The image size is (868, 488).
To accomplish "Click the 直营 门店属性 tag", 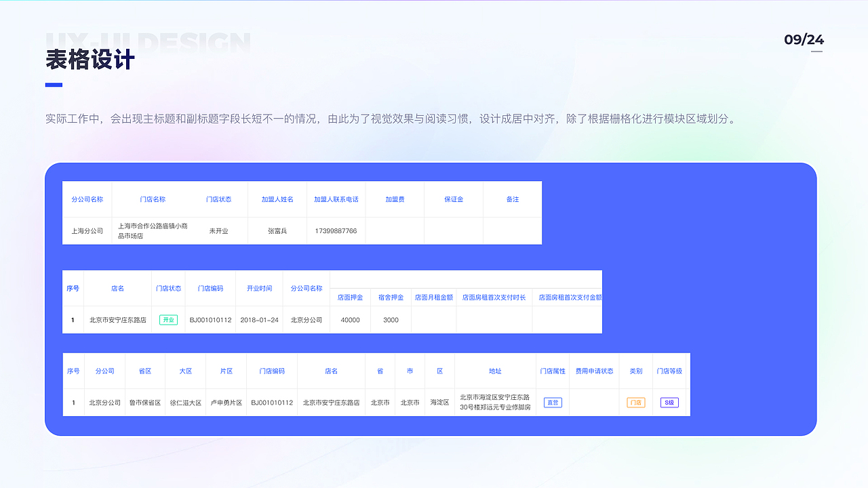I will (x=553, y=401).
